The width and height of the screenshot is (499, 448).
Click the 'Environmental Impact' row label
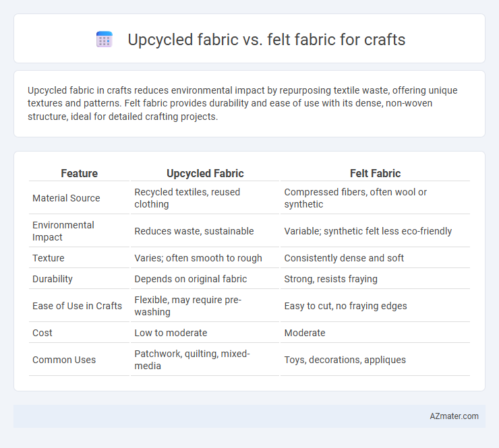click(63, 231)
